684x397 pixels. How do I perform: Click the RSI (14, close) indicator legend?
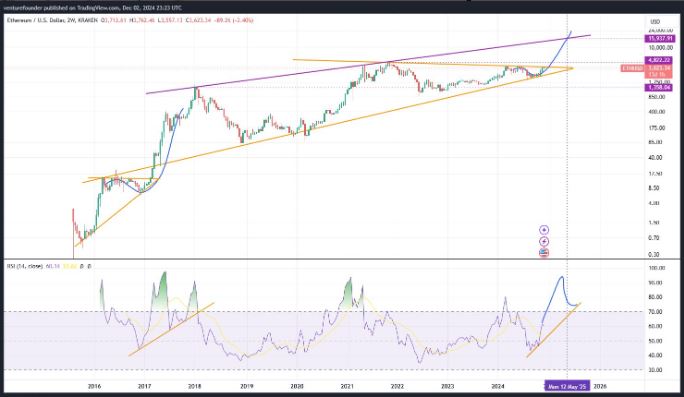point(24,266)
